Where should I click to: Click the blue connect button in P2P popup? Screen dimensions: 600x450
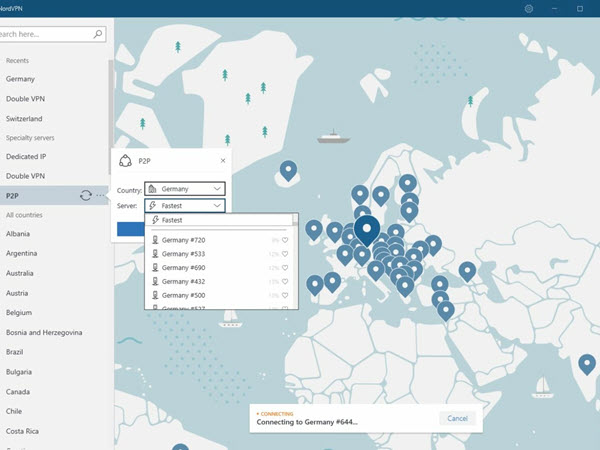(x=131, y=229)
